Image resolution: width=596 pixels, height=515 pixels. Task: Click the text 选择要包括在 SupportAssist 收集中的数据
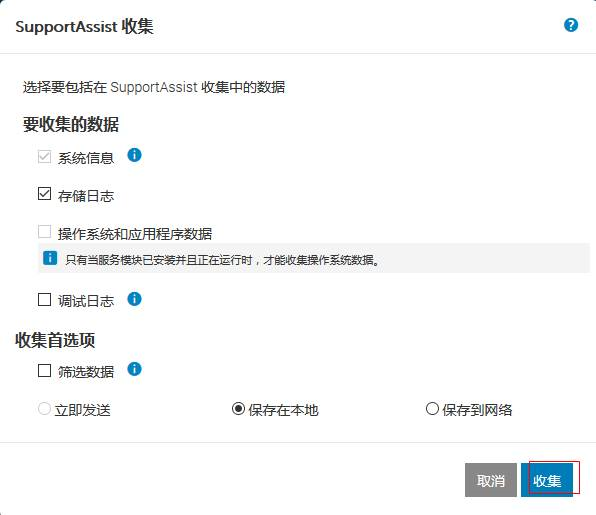154,87
